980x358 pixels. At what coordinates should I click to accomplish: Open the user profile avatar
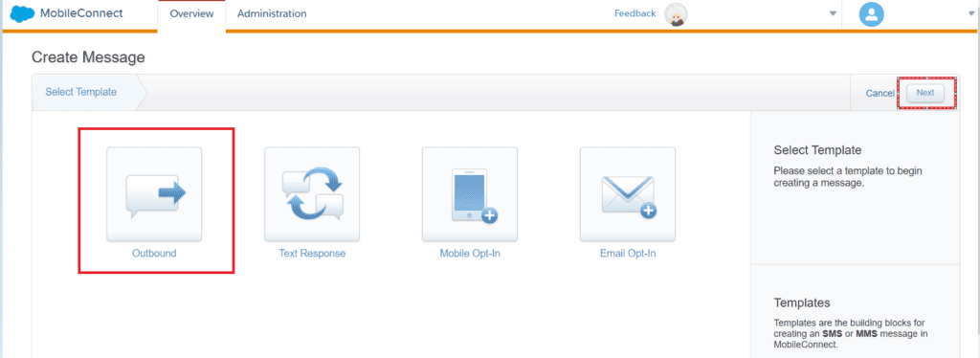pos(871,14)
